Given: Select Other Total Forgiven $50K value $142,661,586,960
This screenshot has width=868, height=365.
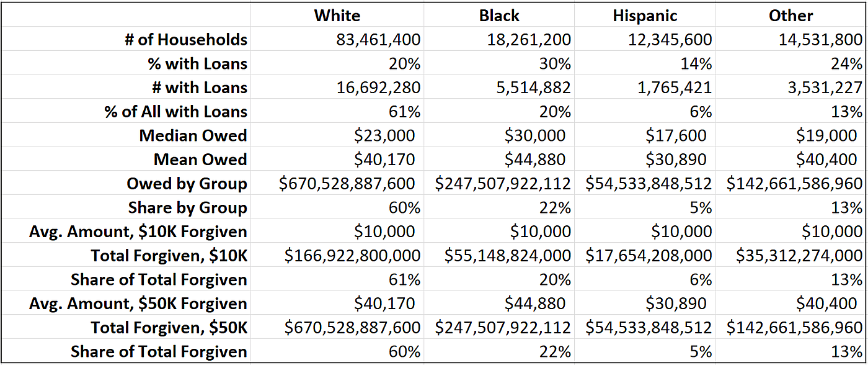Looking at the screenshot, I should click(x=794, y=327).
